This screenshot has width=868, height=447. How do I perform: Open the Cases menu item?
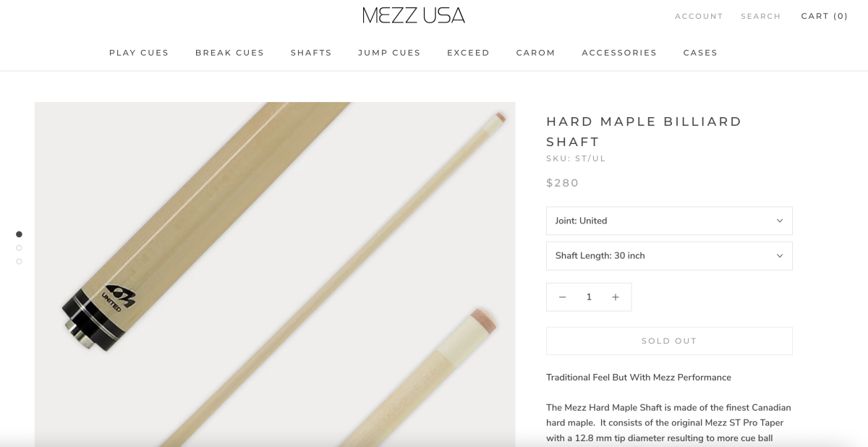pos(700,53)
